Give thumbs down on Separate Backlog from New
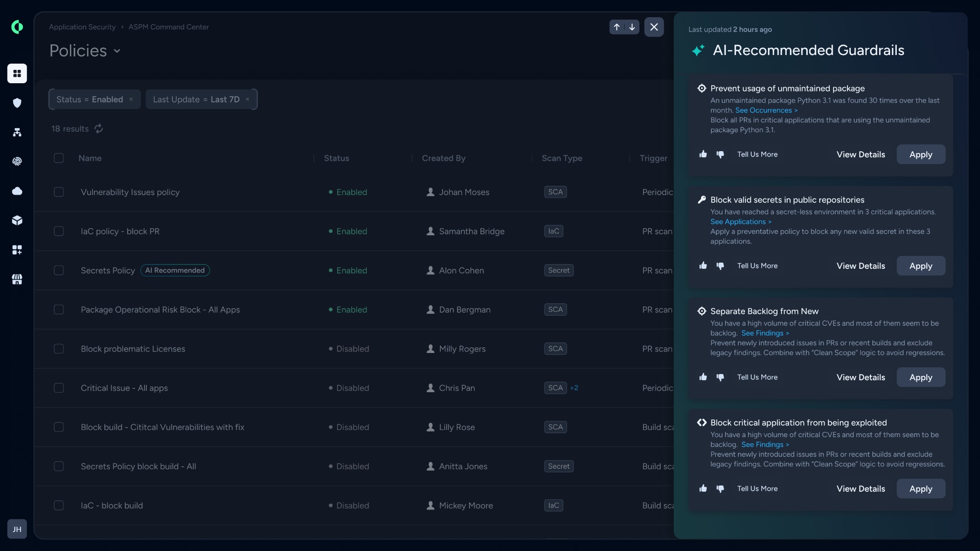This screenshot has width=980, height=551. click(721, 377)
